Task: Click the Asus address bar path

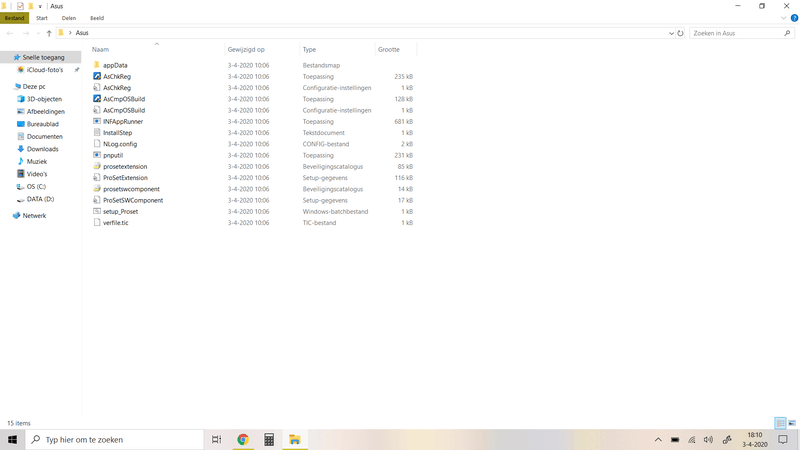Action: pyautogui.click(x=82, y=33)
